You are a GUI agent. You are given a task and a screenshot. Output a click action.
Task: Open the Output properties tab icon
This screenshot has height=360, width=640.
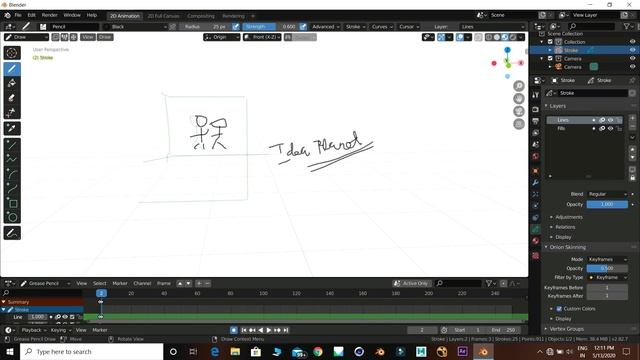536,121
